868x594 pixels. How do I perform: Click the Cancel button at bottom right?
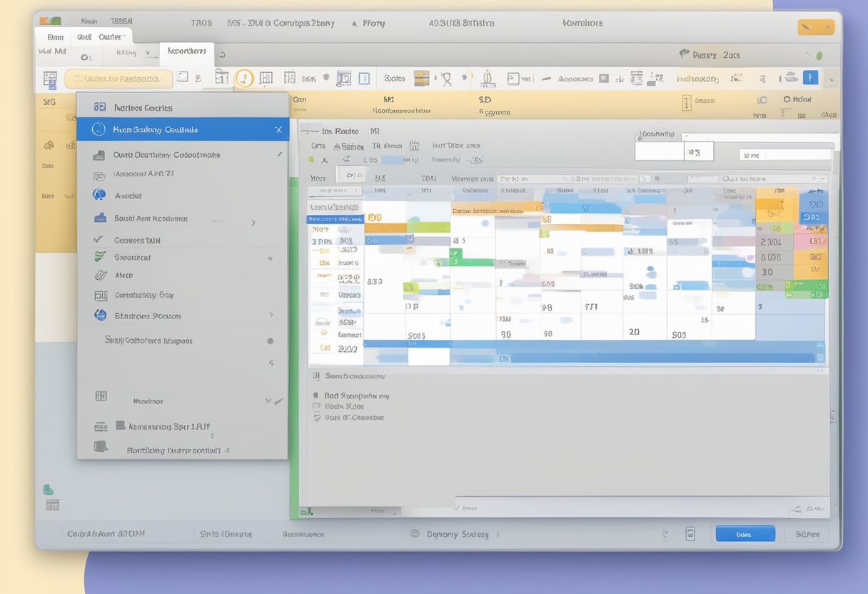806,533
